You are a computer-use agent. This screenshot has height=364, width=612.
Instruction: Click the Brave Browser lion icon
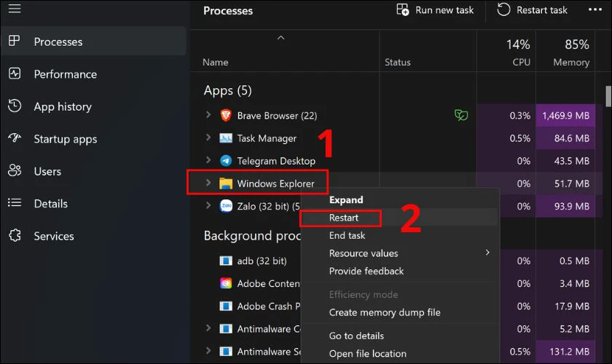(226, 116)
